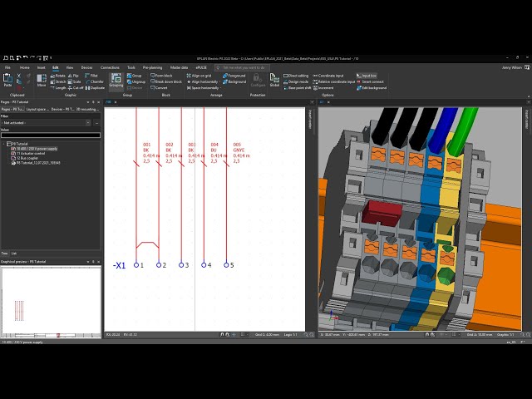This screenshot has height=399, width=532.
Task: Switch to the Home ribbon tab
Action: (24, 67)
